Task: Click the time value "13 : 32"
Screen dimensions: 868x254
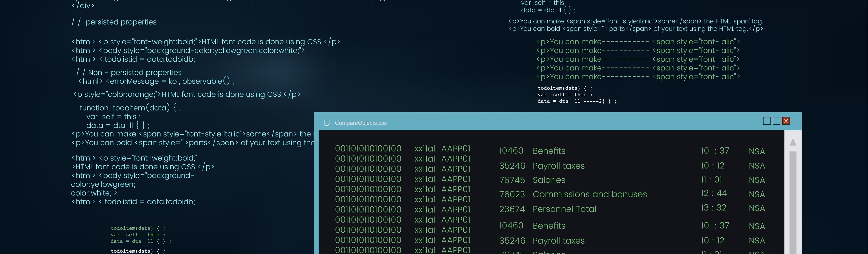Action: click(x=714, y=208)
